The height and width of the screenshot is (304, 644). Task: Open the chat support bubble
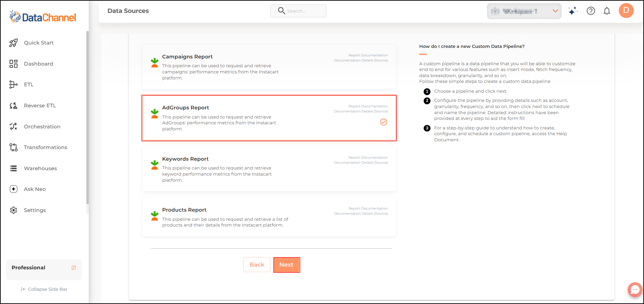point(635,290)
